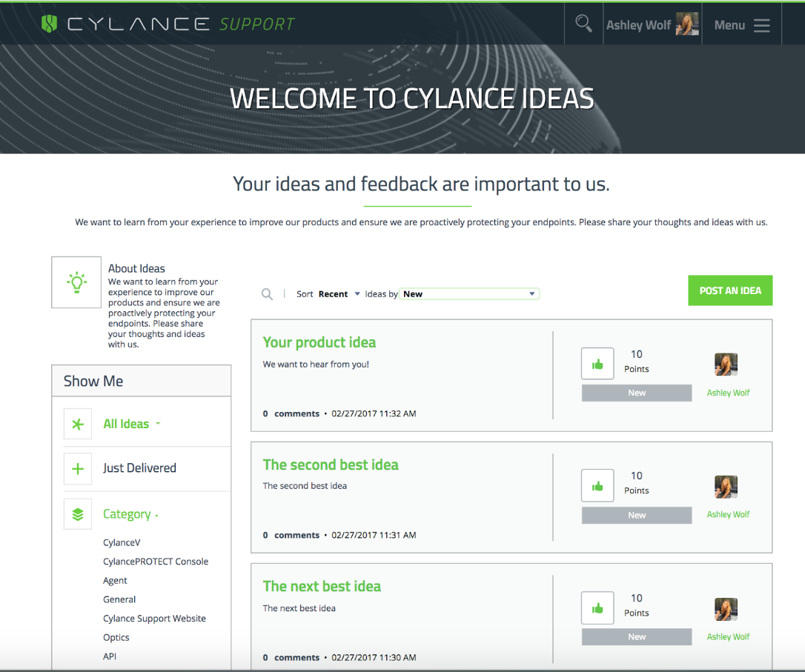Click the About Ideas lightbulb icon
Image resolution: width=805 pixels, height=672 pixels.
pyautogui.click(x=76, y=282)
